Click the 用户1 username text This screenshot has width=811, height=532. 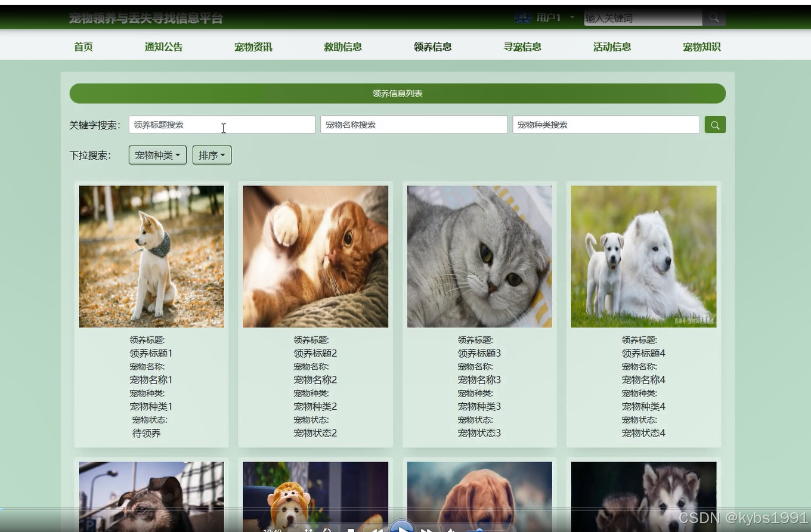click(549, 18)
